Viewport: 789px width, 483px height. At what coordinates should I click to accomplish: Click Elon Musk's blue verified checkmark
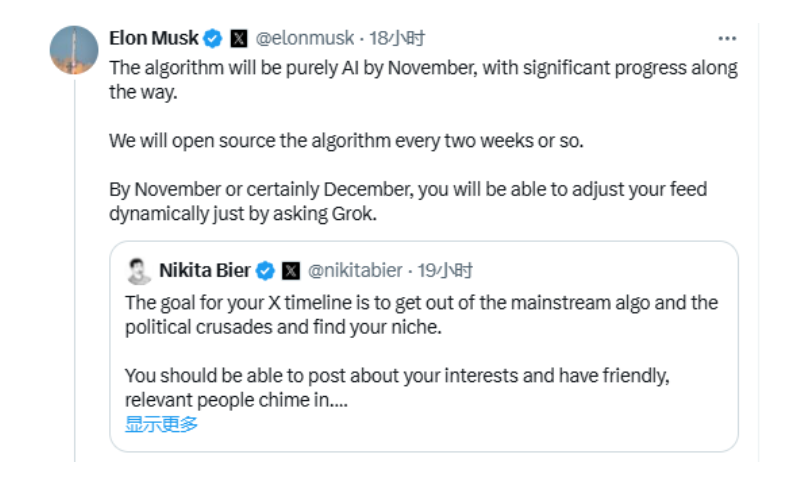pos(213,39)
